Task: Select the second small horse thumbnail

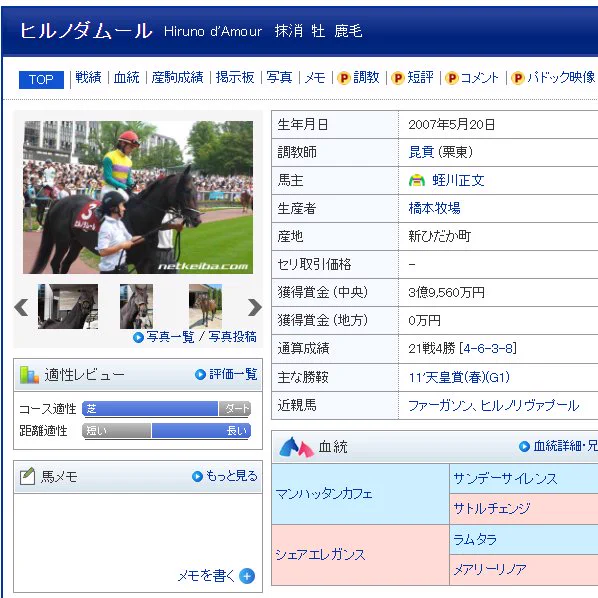Action: pyautogui.click(x=137, y=306)
